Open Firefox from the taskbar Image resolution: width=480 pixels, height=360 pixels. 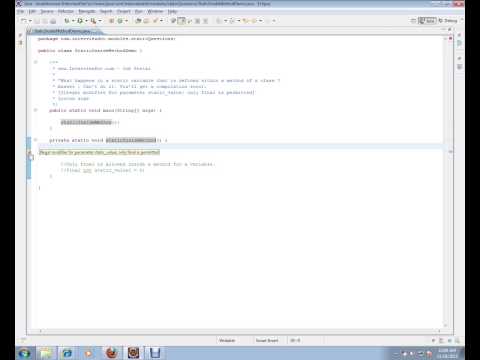pyautogui.click(x=112, y=353)
